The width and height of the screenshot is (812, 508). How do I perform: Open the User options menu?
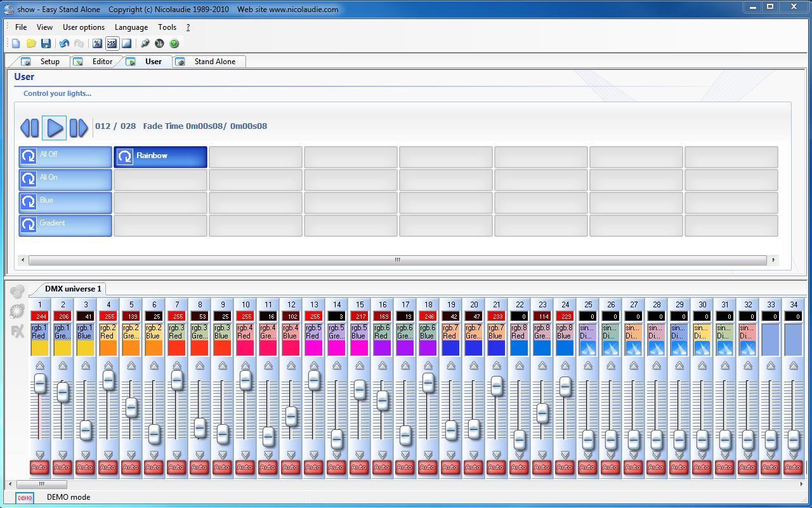tap(84, 27)
